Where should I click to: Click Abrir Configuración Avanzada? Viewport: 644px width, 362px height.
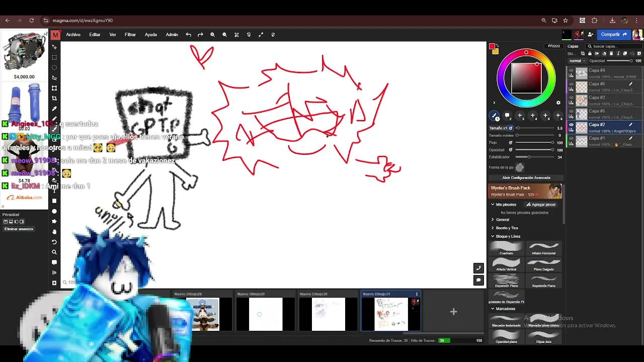(x=526, y=177)
